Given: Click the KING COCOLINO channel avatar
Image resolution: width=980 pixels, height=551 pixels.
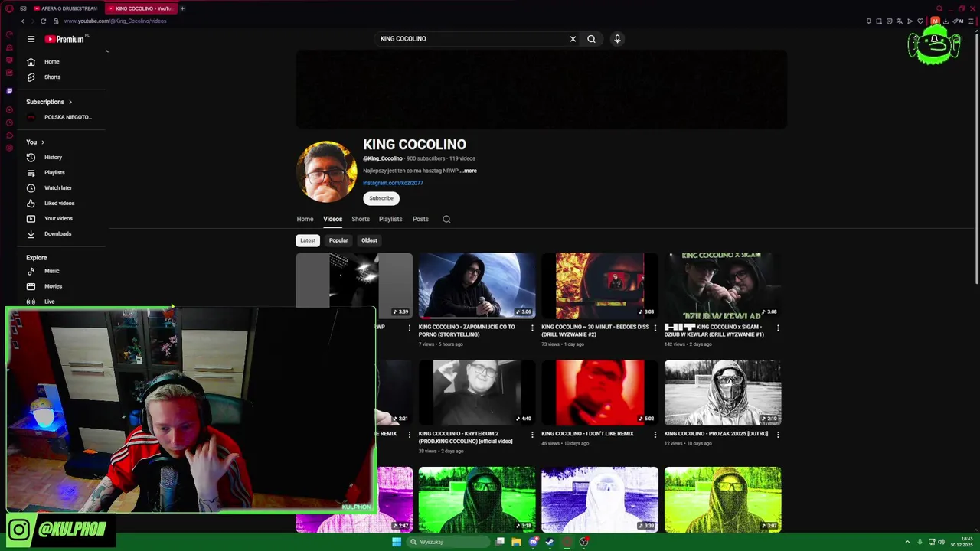Looking at the screenshot, I should (327, 171).
